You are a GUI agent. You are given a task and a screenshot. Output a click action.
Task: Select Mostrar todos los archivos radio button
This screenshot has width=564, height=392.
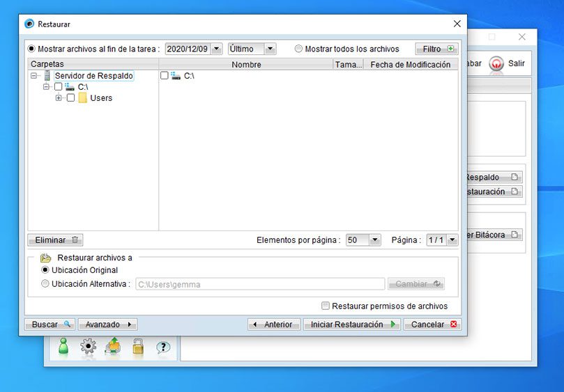tap(298, 49)
